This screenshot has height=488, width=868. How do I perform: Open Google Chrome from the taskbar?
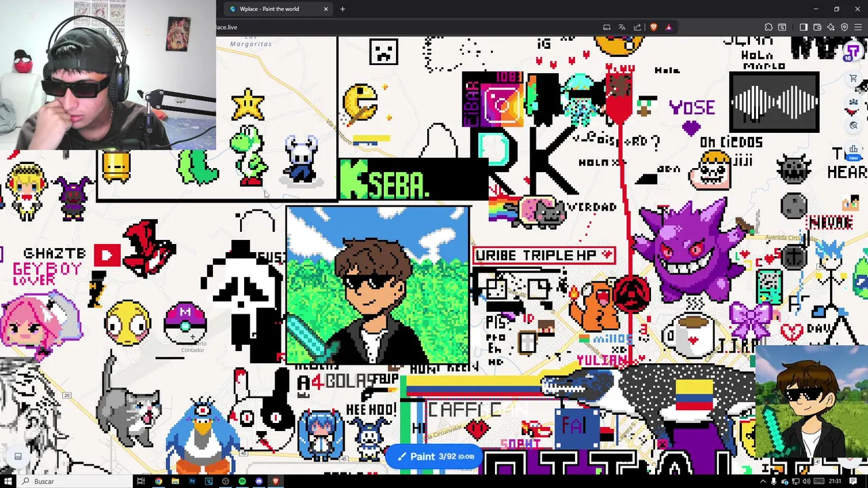(x=158, y=481)
